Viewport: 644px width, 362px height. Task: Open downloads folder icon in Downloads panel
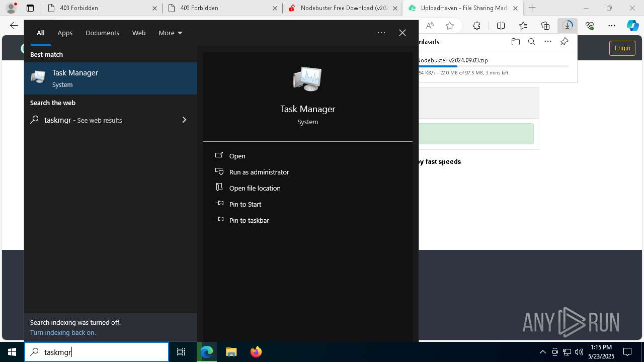coord(515,42)
